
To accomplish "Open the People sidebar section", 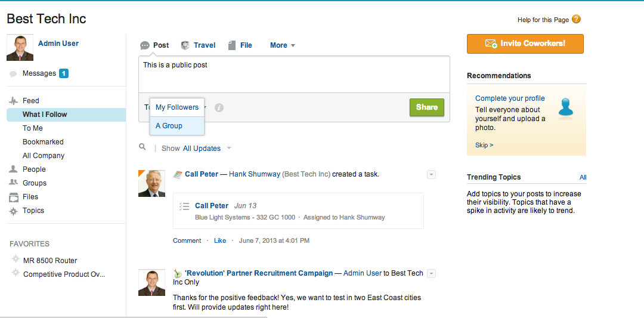I will [x=34, y=169].
